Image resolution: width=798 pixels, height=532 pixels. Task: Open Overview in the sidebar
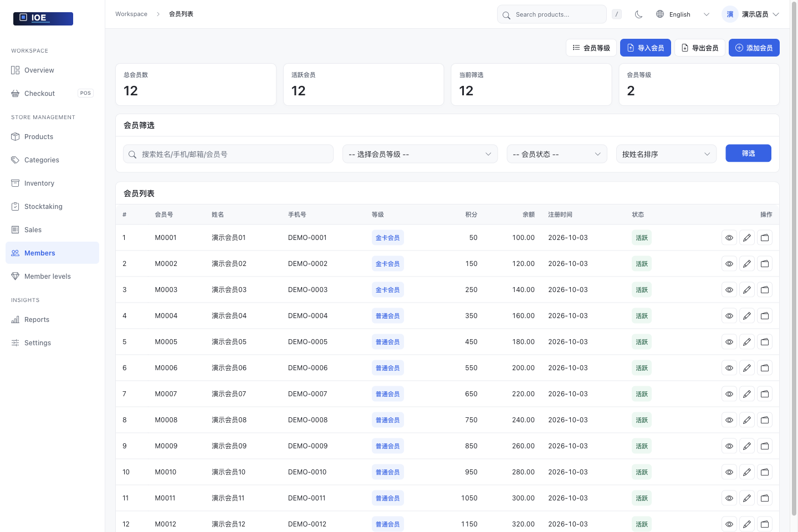coord(52,70)
